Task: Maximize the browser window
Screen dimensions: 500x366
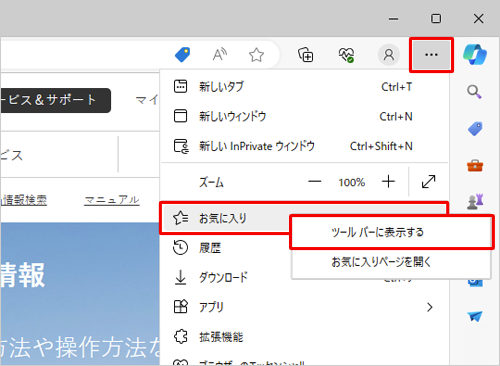Action: [x=436, y=19]
